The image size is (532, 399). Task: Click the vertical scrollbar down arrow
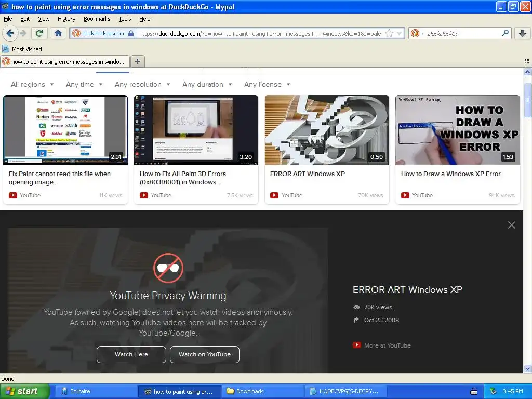(527, 369)
